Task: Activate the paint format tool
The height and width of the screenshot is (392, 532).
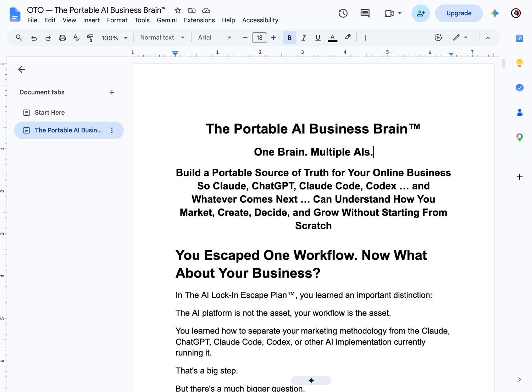Action: pos(90,38)
